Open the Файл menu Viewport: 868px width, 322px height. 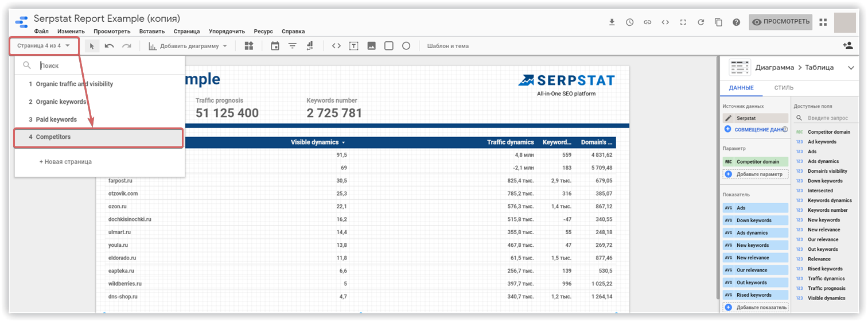coord(41,32)
